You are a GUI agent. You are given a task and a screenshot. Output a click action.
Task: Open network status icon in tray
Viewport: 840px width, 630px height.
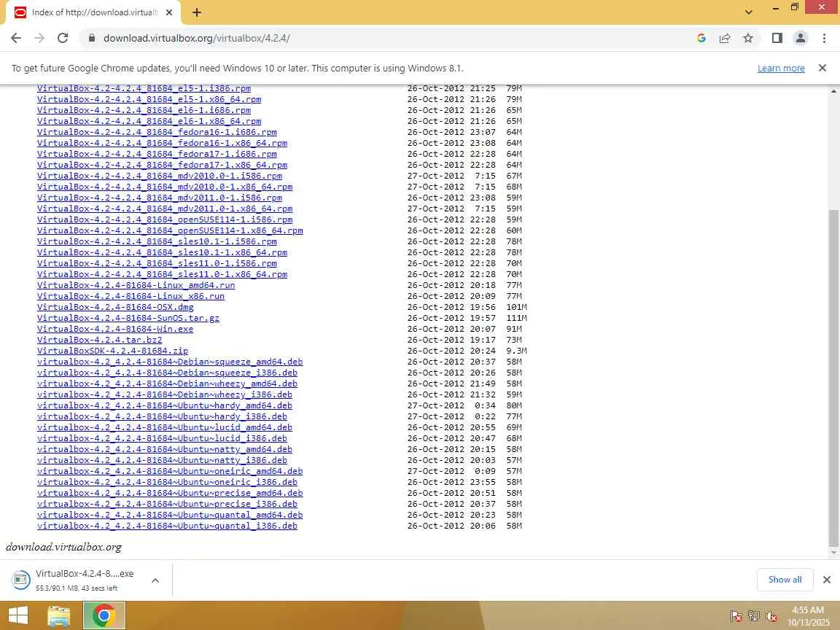click(754, 617)
